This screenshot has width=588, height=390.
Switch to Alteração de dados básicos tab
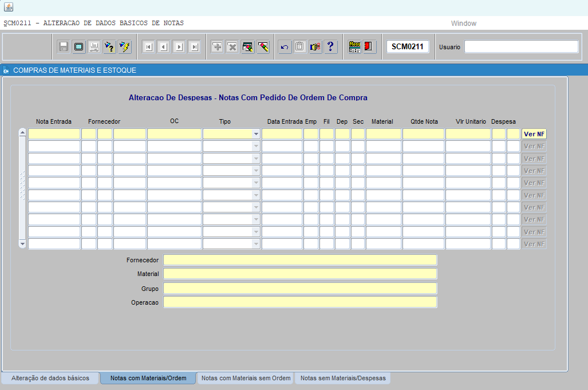pos(50,378)
